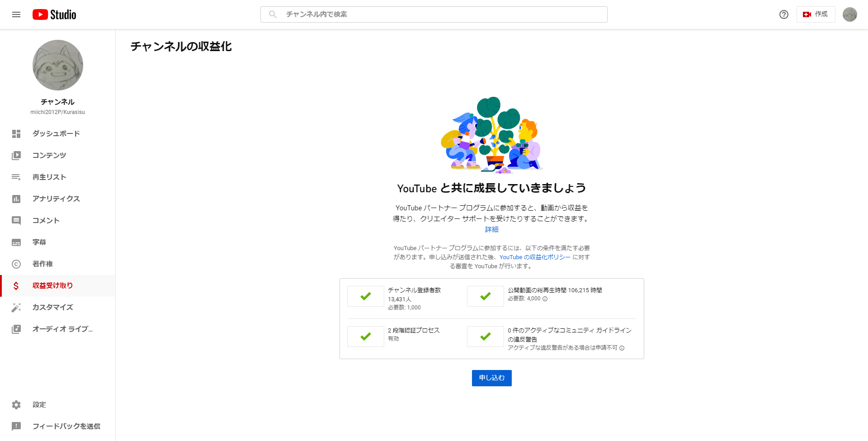The image size is (868, 441).
Task: Open the アナリティクス menu item
Action: tap(58, 199)
